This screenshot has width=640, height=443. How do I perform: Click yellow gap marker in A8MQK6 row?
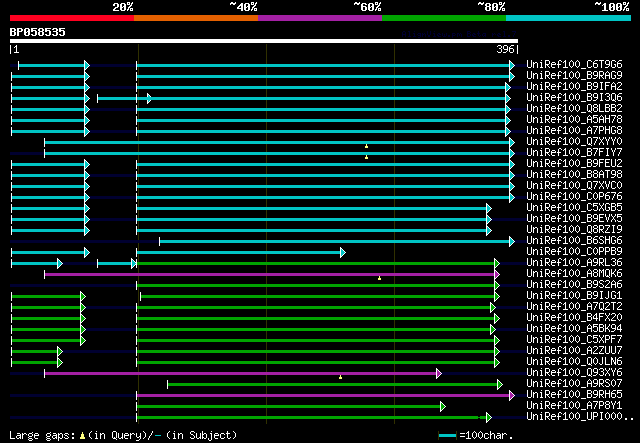point(380,278)
